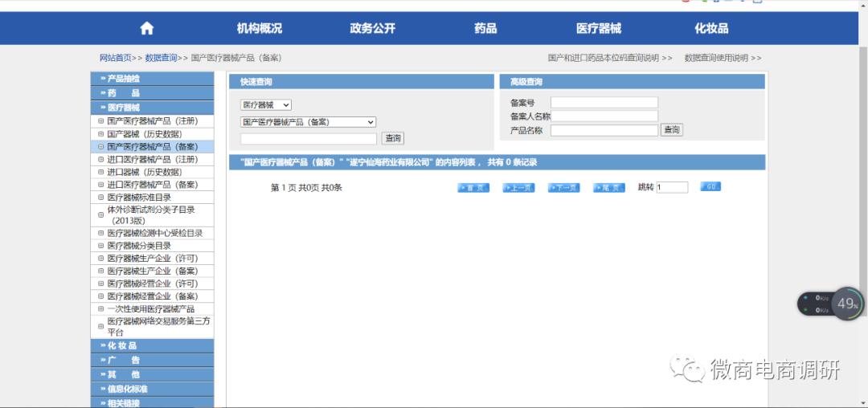Click the GO jump button

click(710, 187)
